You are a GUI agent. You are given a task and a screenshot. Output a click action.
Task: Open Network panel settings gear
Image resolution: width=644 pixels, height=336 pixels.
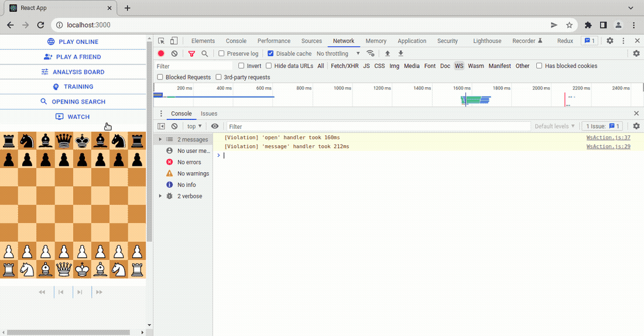click(636, 53)
